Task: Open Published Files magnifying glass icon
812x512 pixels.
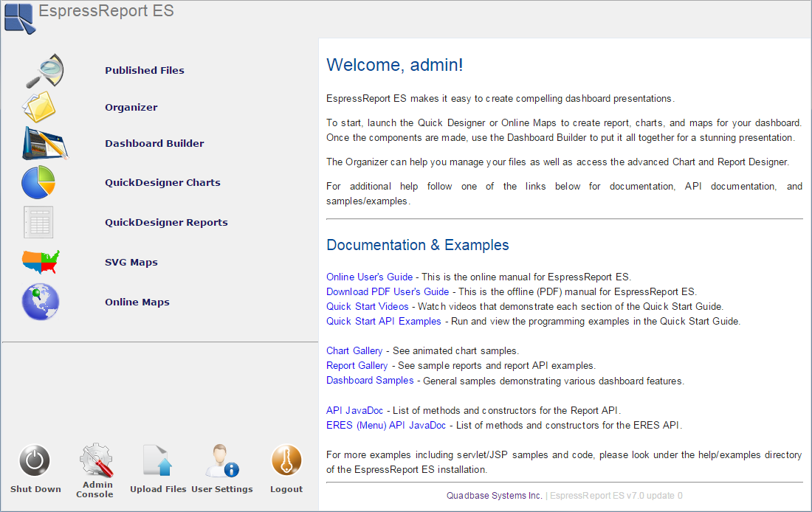Action: point(44,70)
